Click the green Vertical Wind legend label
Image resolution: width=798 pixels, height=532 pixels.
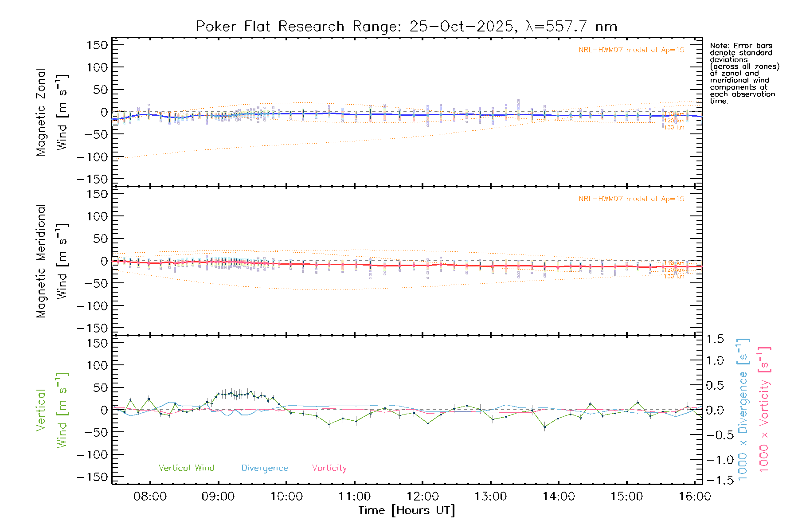(x=186, y=468)
